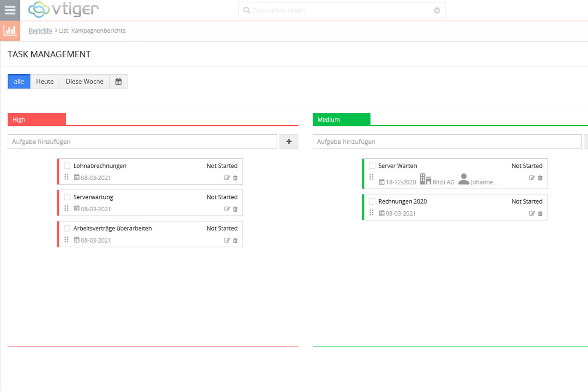
Task: Click the plus button to add a High task
Action: pos(289,141)
